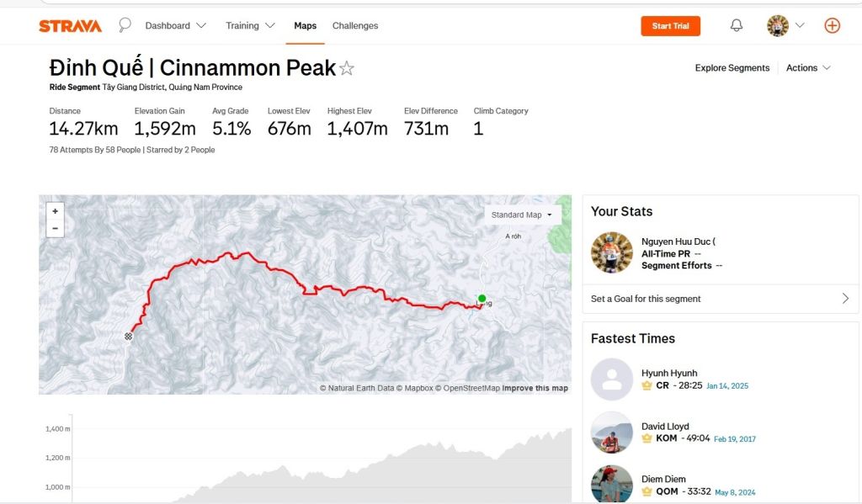Open the notifications bell
Screen dimensions: 862x504
pos(737,25)
